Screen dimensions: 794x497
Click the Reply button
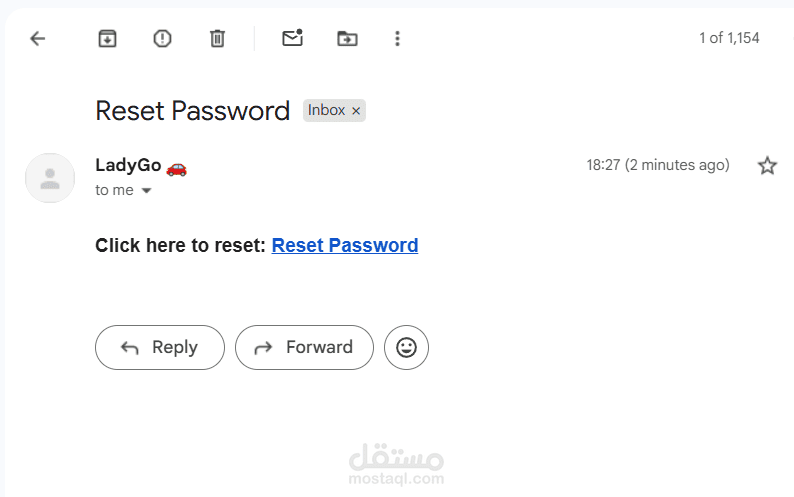[x=160, y=348]
